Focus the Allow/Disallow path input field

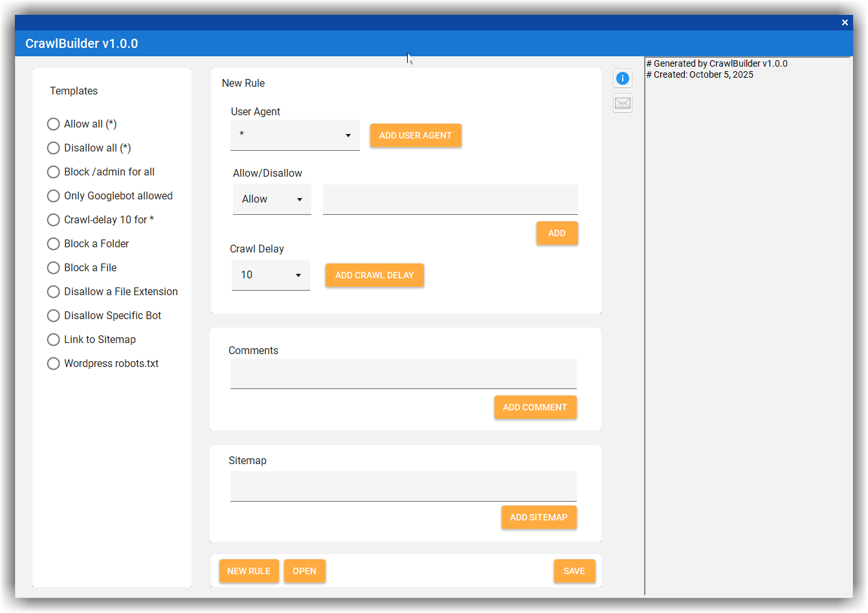point(450,199)
